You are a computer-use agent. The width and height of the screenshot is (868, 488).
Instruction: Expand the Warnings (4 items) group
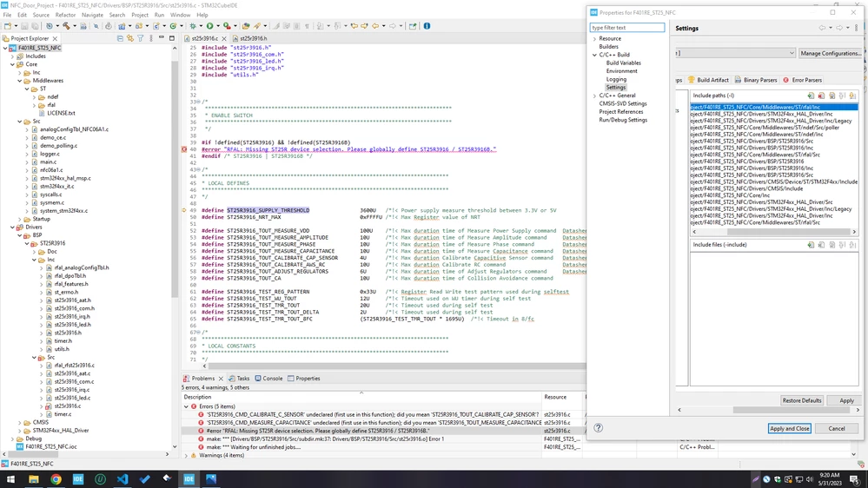click(x=187, y=455)
